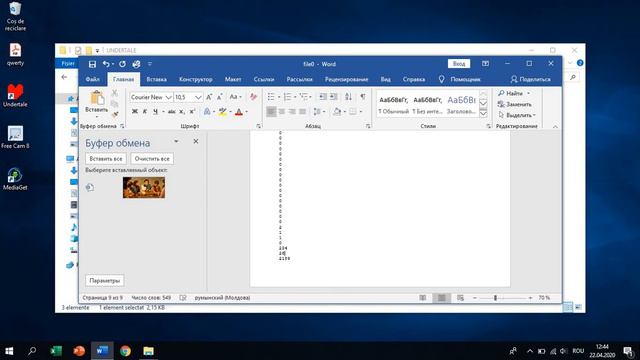Apply the Обычный style from gallery
Image resolution: width=640 pixels, height=360 pixels.
(393, 105)
